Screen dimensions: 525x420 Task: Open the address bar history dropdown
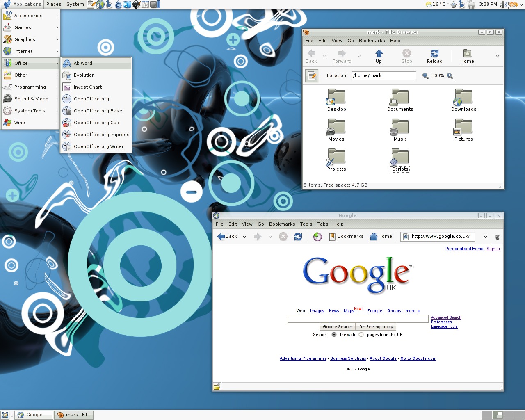pyautogui.click(x=486, y=237)
